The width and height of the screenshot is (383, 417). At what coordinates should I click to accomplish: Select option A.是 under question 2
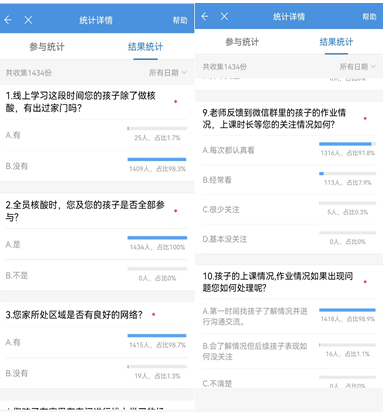(97, 244)
